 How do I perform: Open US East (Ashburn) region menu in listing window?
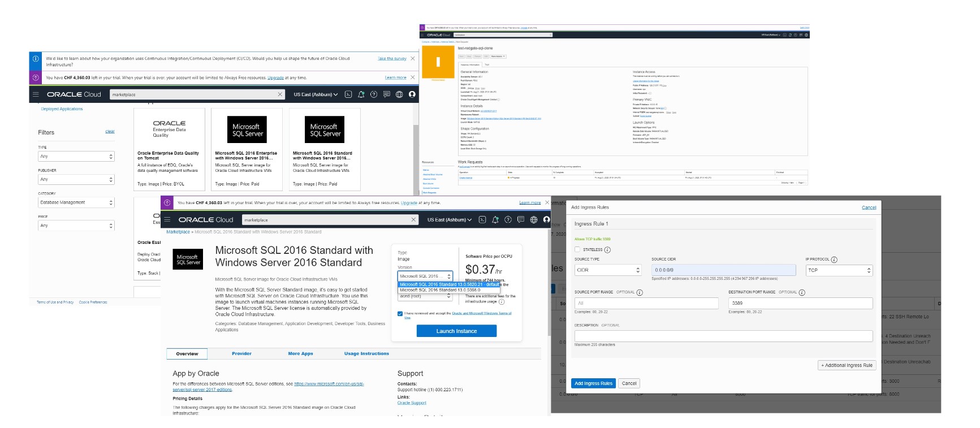point(316,94)
